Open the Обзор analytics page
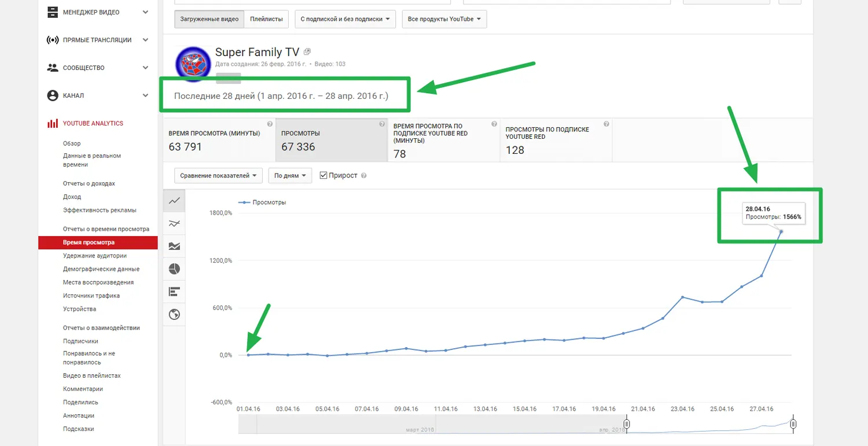The width and height of the screenshot is (868, 446). pos(72,143)
